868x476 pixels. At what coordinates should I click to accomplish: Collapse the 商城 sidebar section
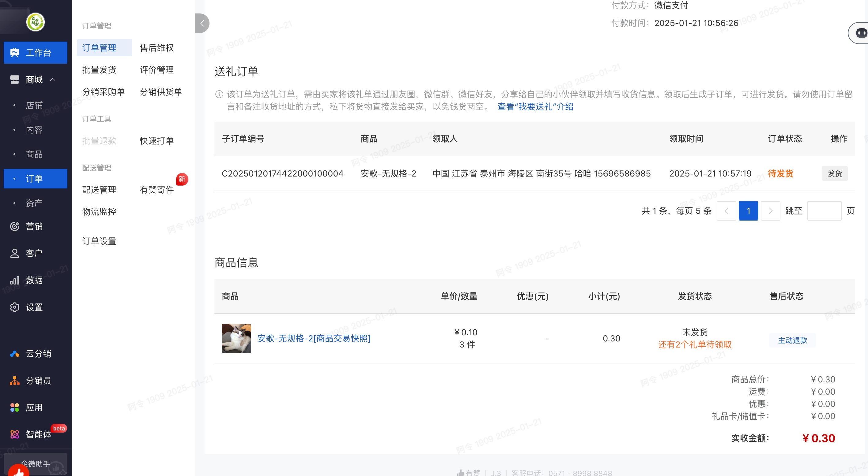tap(53, 80)
